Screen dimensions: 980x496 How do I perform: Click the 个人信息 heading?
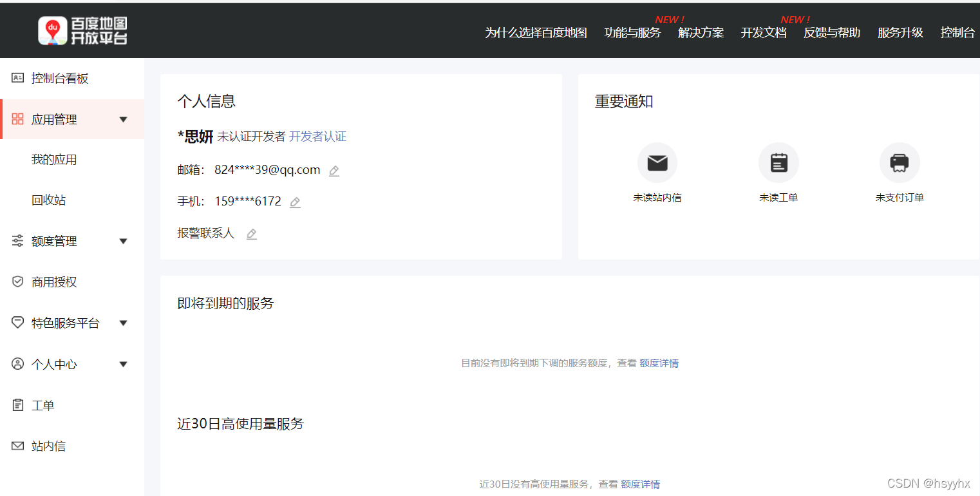(207, 101)
